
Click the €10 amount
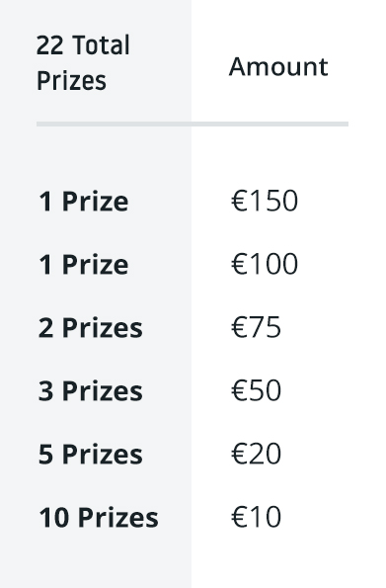(256, 517)
